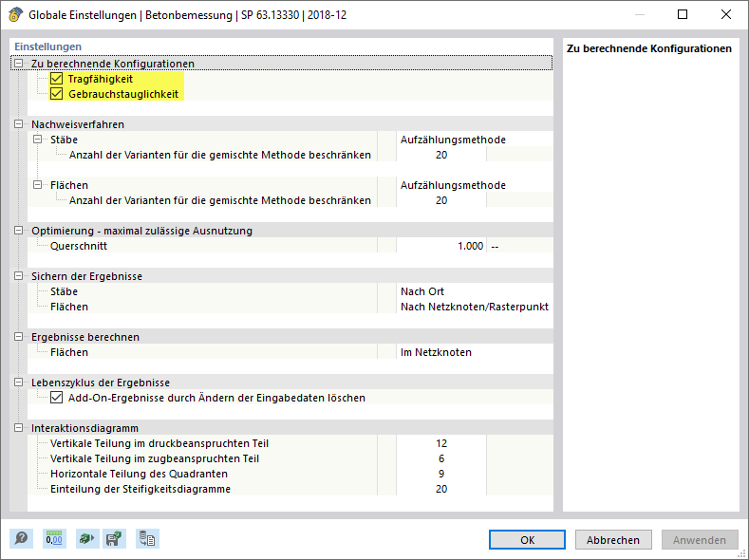Viewport: 749px width, 560px height.
Task: Select the Gebrauchstauglichkeit label text
Action: (x=123, y=94)
